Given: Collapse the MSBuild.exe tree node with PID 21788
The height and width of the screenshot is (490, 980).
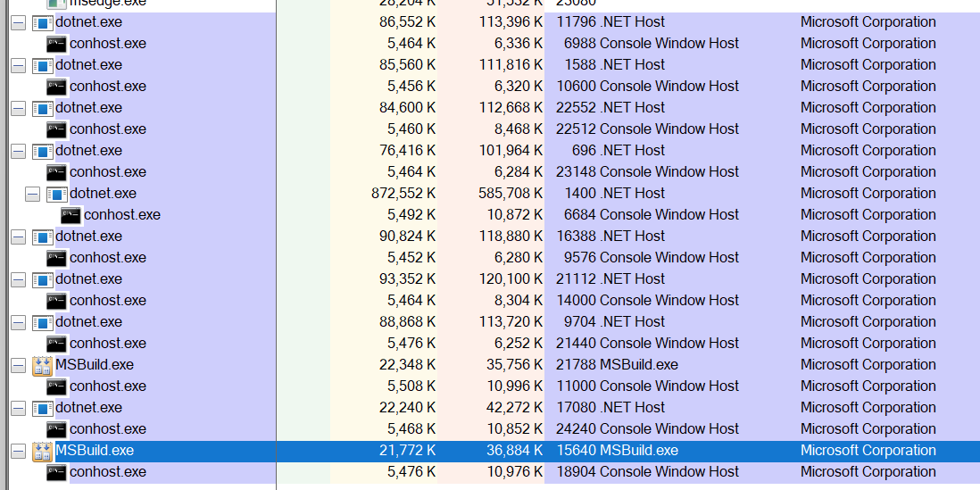Looking at the screenshot, I should click(18, 365).
